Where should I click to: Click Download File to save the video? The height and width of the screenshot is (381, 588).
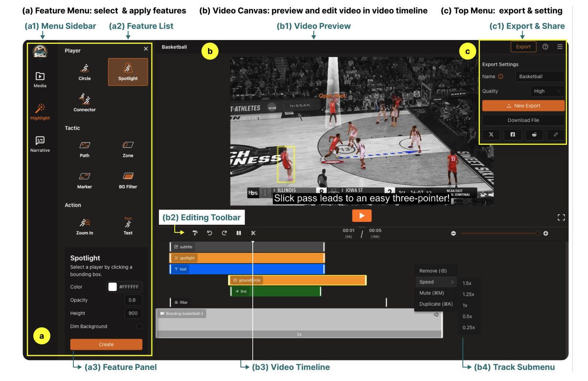click(523, 120)
